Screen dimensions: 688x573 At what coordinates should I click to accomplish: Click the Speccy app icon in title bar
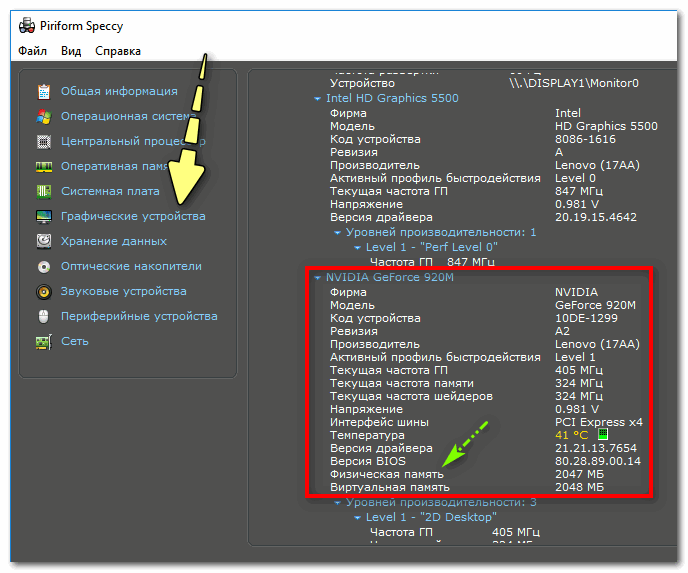click(x=27, y=25)
